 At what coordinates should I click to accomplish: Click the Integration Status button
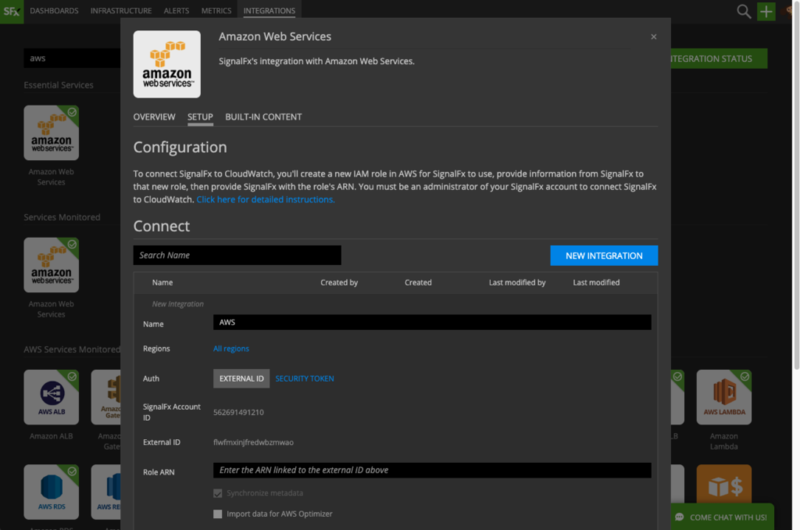pyautogui.click(x=718, y=59)
